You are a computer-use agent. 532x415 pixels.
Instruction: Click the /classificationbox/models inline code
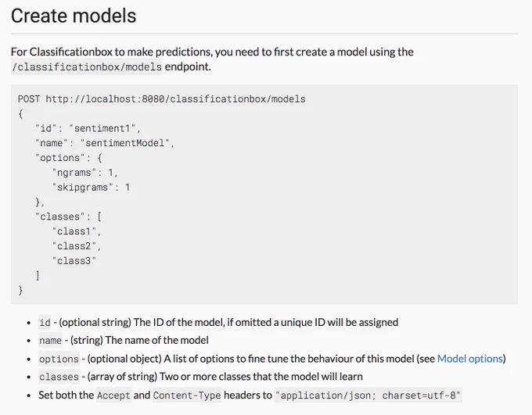click(87, 66)
